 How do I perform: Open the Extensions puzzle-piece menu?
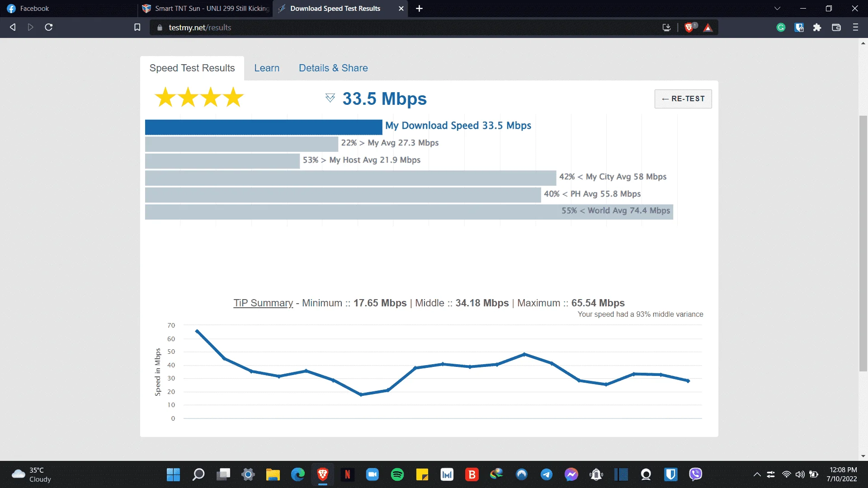(x=817, y=28)
